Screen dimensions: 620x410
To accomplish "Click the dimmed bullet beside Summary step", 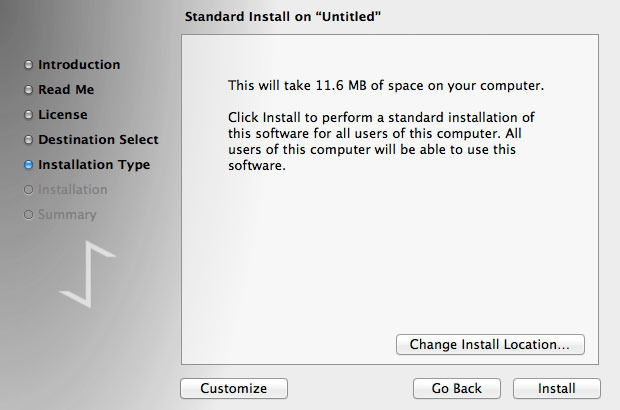I will coord(29,215).
